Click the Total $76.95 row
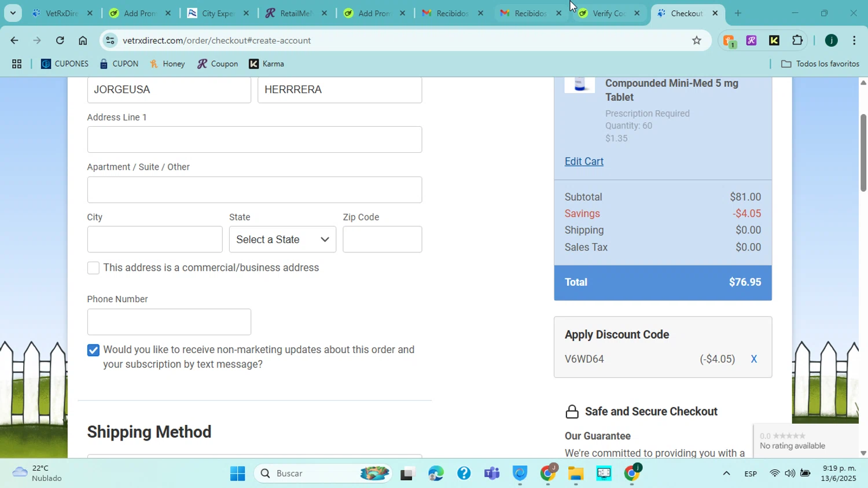Screen dimensions: 868x488 (663, 282)
